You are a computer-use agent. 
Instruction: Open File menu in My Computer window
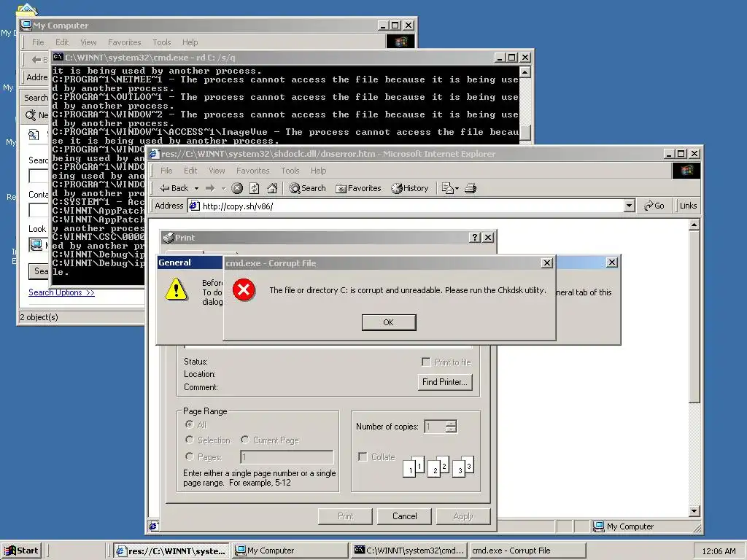38,42
